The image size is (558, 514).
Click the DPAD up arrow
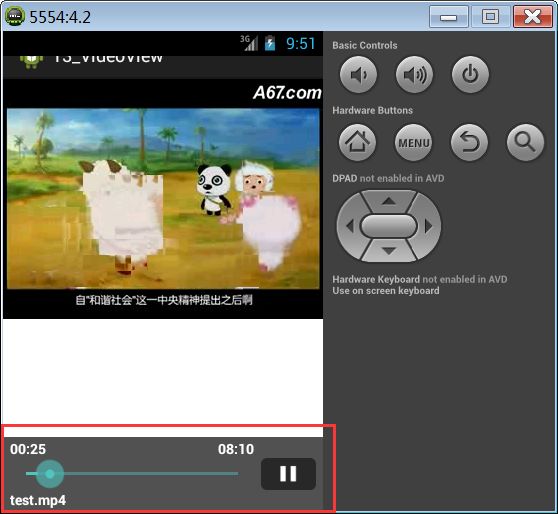pos(389,201)
